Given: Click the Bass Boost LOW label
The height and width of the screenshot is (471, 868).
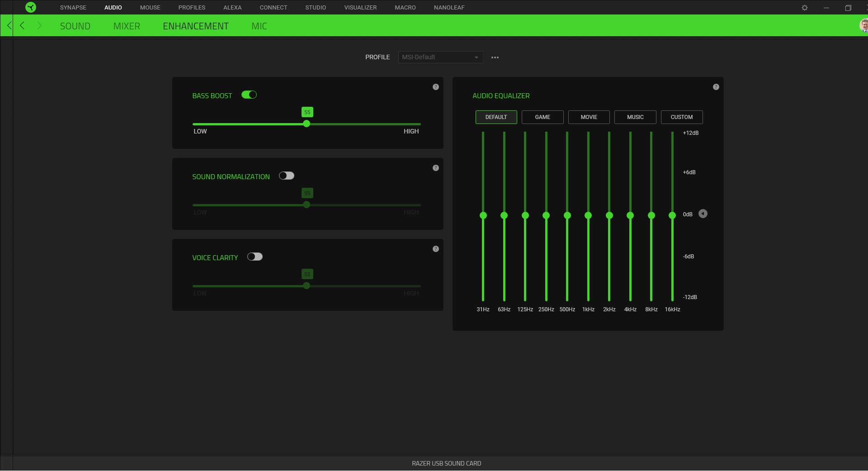Looking at the screenshot, I should coord(200,131).
